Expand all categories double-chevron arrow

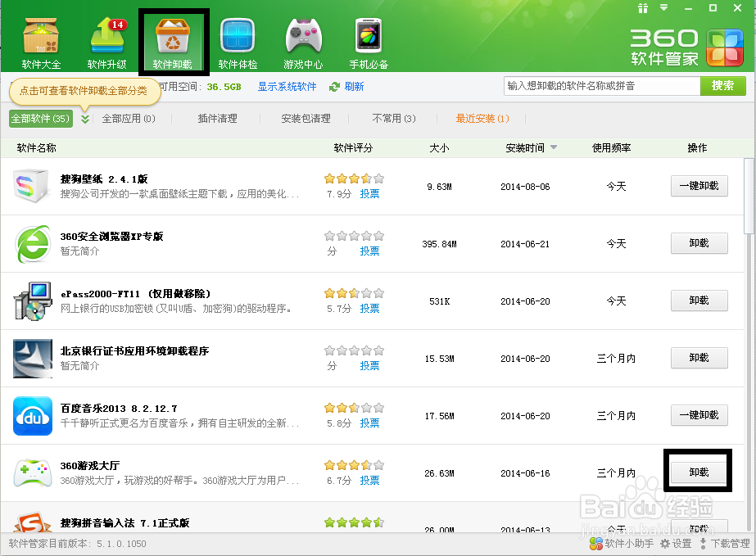coord(85,119)
